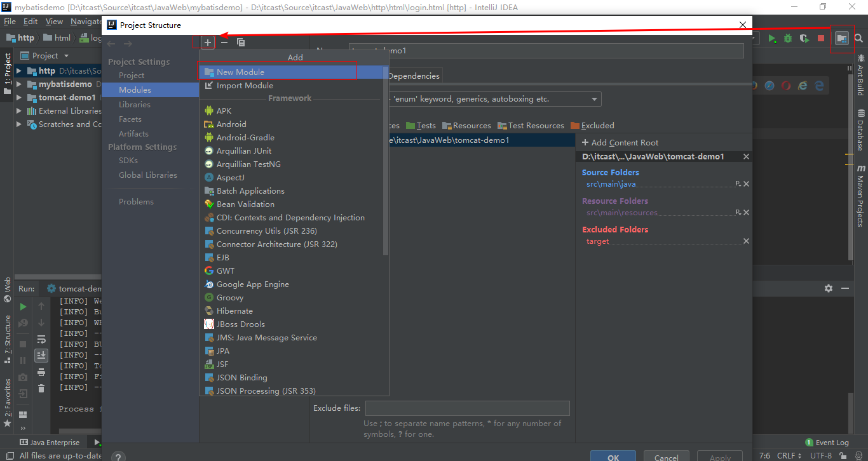Image resolution: width=868 pixels, height=461 pixels.
Task: Expand External Libraries tree node
Action: [19, 111]
